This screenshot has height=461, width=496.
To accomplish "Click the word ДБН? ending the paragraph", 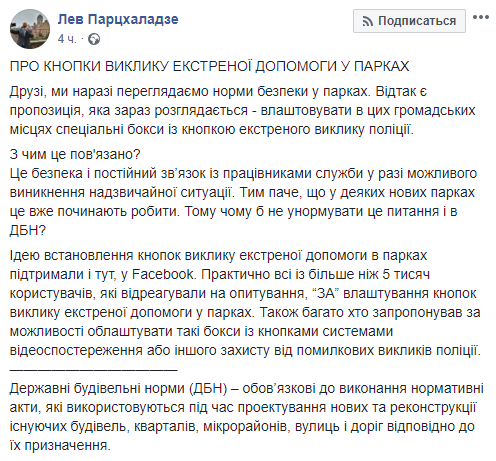I will point(27,230).
